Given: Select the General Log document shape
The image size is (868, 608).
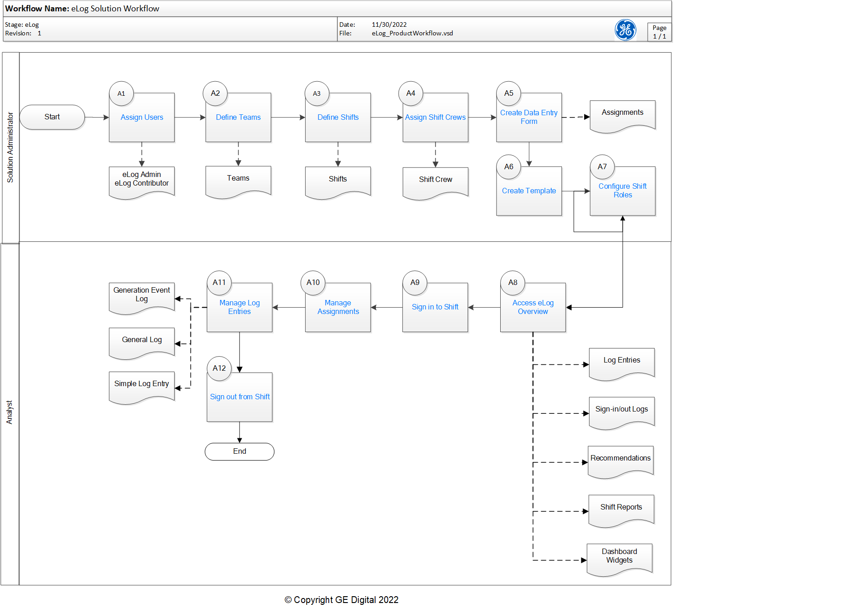Looking at the screenshot, I should [141, 343].
